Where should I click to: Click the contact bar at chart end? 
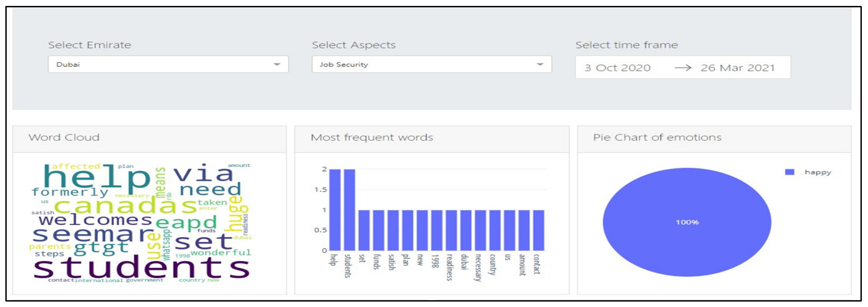tap(538, 230)
